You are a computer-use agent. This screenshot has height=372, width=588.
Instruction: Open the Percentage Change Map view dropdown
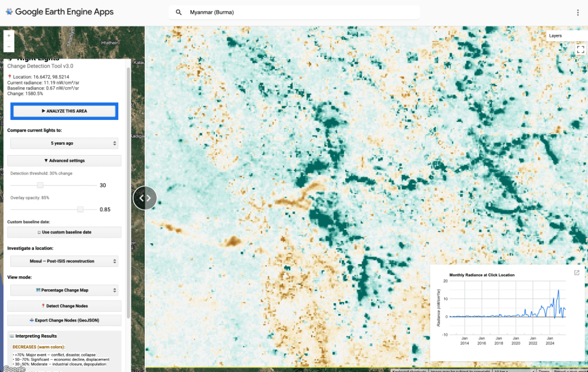pyautogui.click(x=64, y=290)
